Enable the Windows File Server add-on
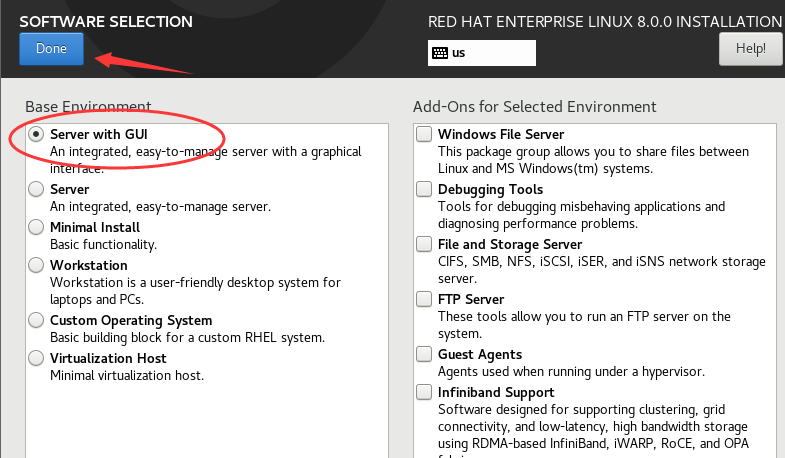The height and width of the screenshot is (458, 785). 425,134
